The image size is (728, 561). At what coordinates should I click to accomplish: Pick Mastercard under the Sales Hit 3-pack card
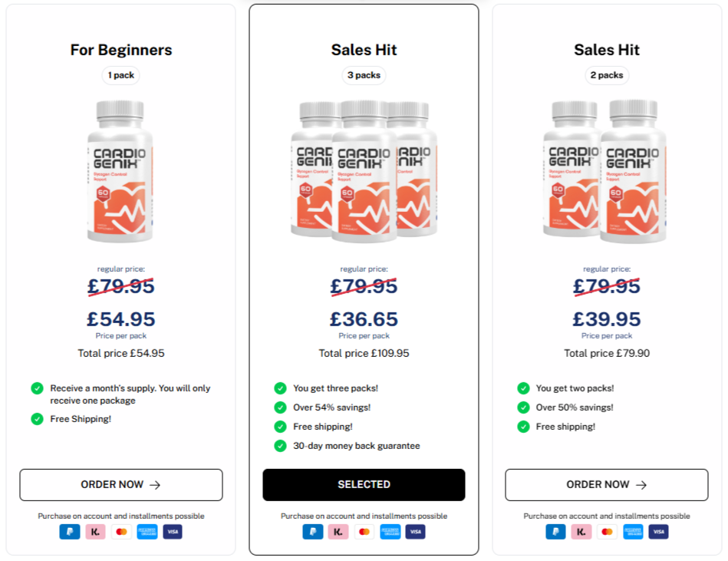364,531
